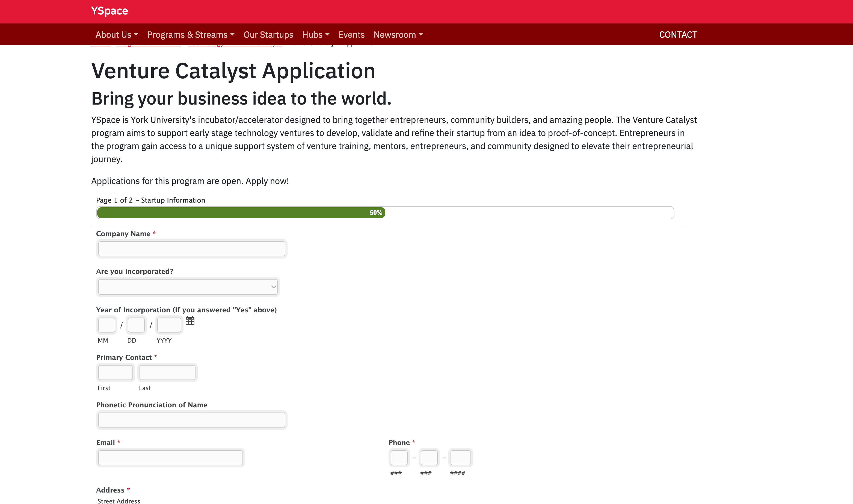Click the YSpace logo
This screenshot has width=853, height=504.
click(109, 11)
